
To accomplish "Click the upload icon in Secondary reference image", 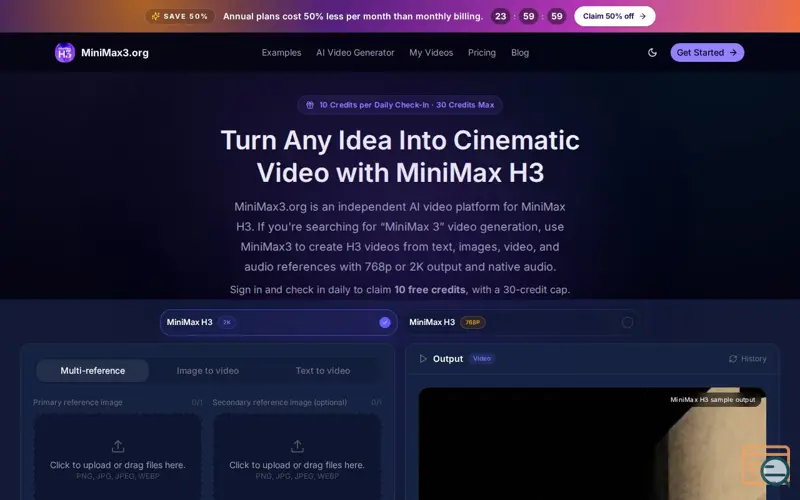I will (297, 446).
